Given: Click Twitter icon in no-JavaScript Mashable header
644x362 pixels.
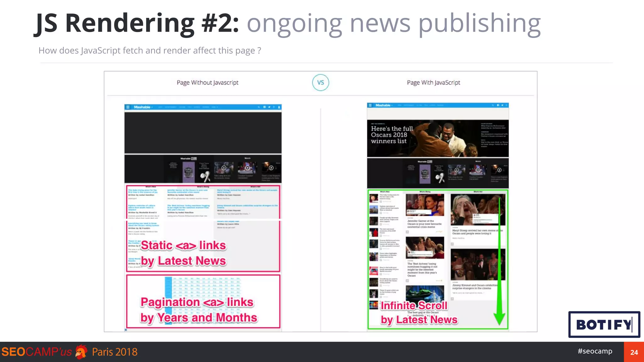Looking at the screenshot, I should point(269,107).
